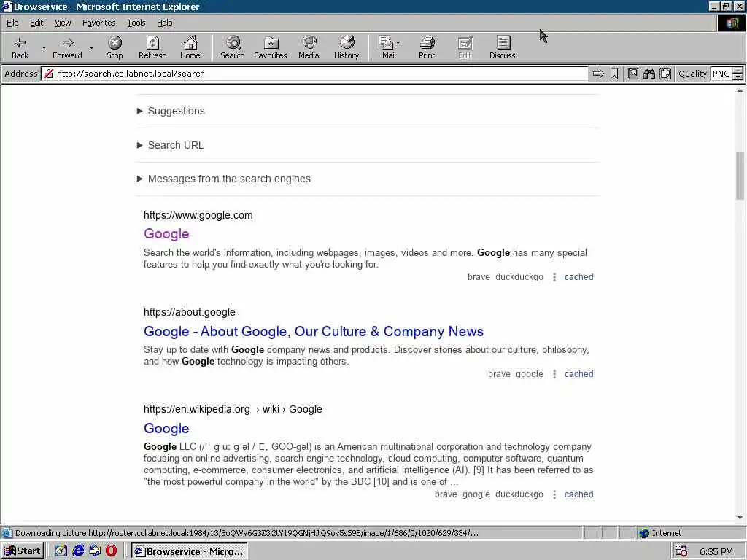Image resolution: width=747 pixels, height=560 pixels.
Task: Stop page loading with Stop icon
Action: click(x=115, y=47)
